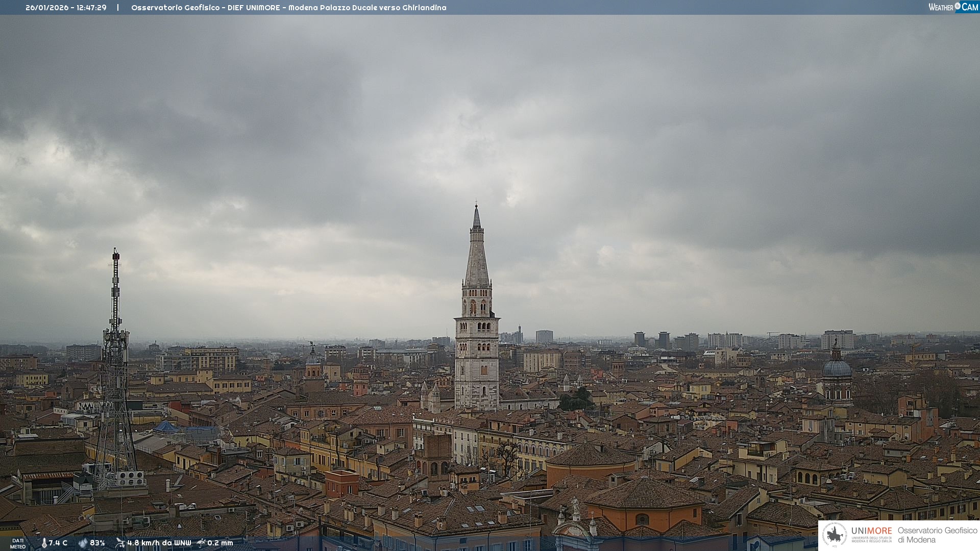Click the DATI METEO label
Image resolution: width=980 pixels, height=551 pixels.
coord(18,543)
